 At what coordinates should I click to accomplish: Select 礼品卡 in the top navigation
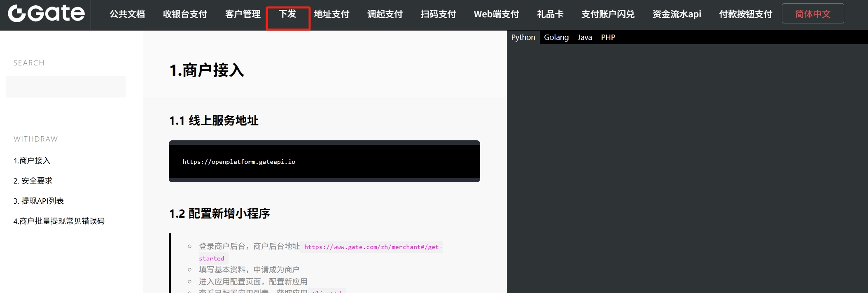(x=550, y=14)
